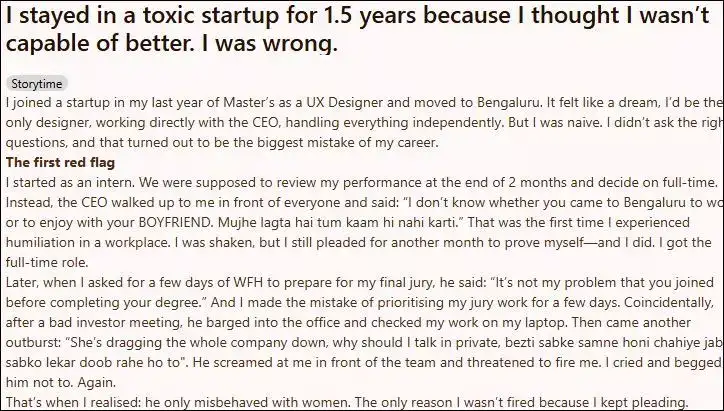This screenshot has height=411, width=724.
Task: Click the word "BOYFRIEND" in capital letters
Action: (x=175, y=222)
